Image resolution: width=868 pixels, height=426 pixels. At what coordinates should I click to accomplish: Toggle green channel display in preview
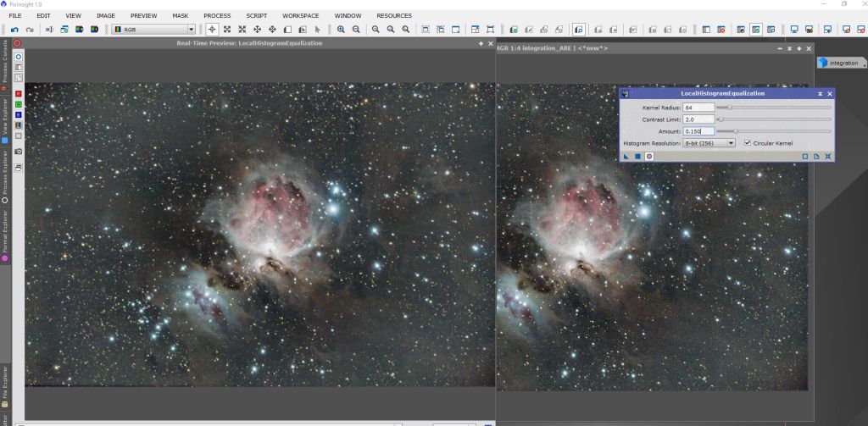[x=19, y=103]
